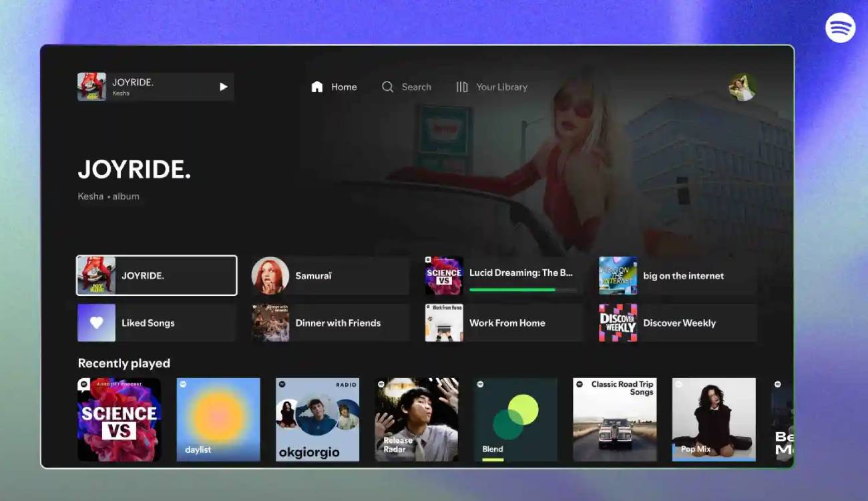Screen dimensions: 868x501
Task: Open the daylist from Recently played
Action: coord(218,419)
